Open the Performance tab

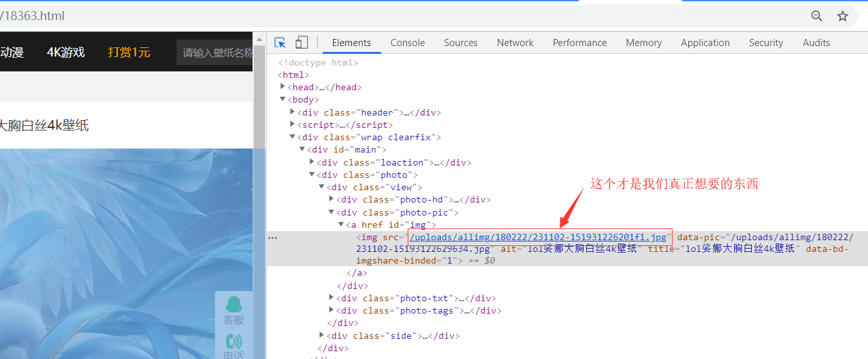click(x=580, y=43)
